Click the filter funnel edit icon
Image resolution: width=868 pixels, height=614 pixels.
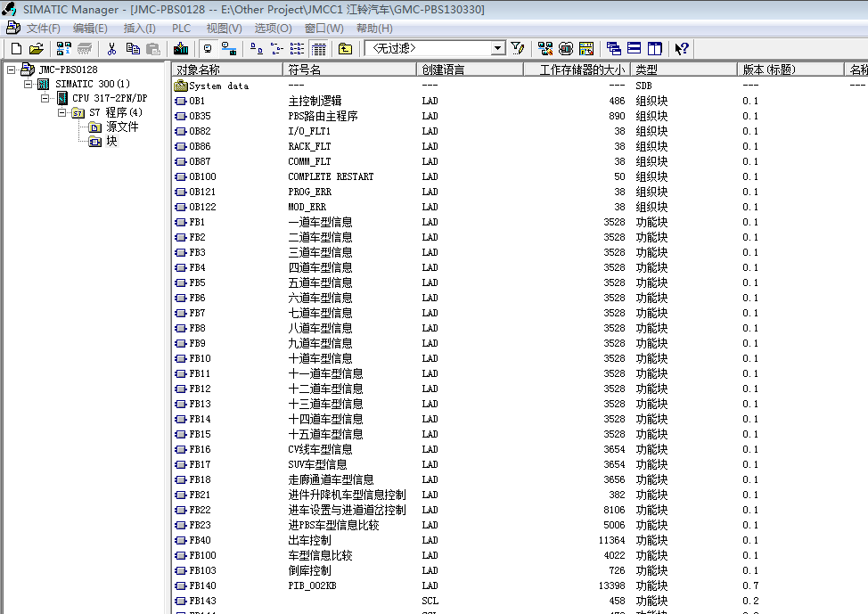(518, 49)
